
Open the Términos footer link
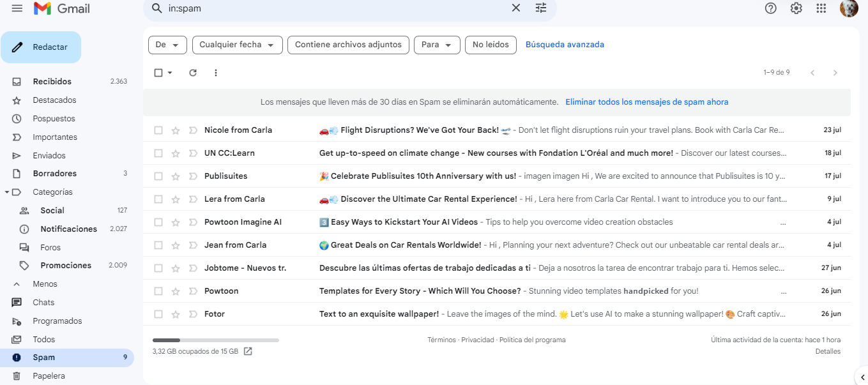[x=441, y=340]
